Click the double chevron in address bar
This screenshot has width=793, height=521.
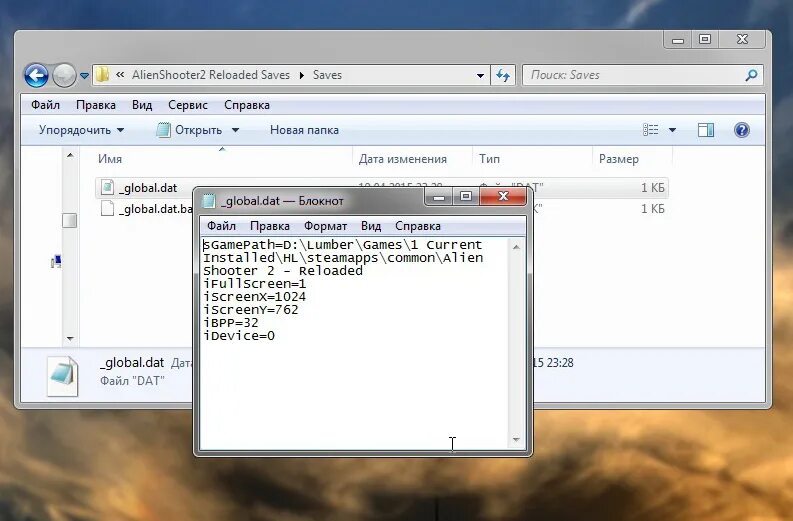coord(120,75)
